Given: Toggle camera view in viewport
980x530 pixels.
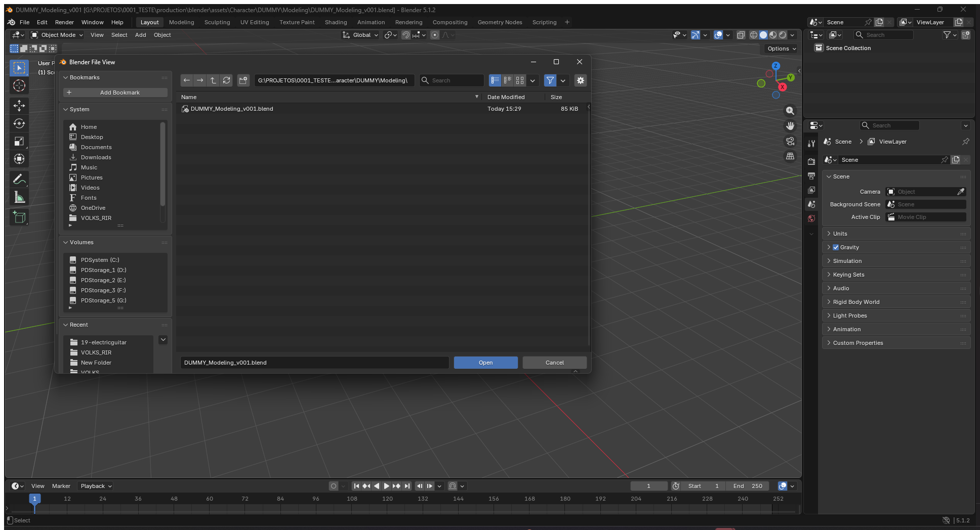Looking at the screenshot, I should 790,141.
